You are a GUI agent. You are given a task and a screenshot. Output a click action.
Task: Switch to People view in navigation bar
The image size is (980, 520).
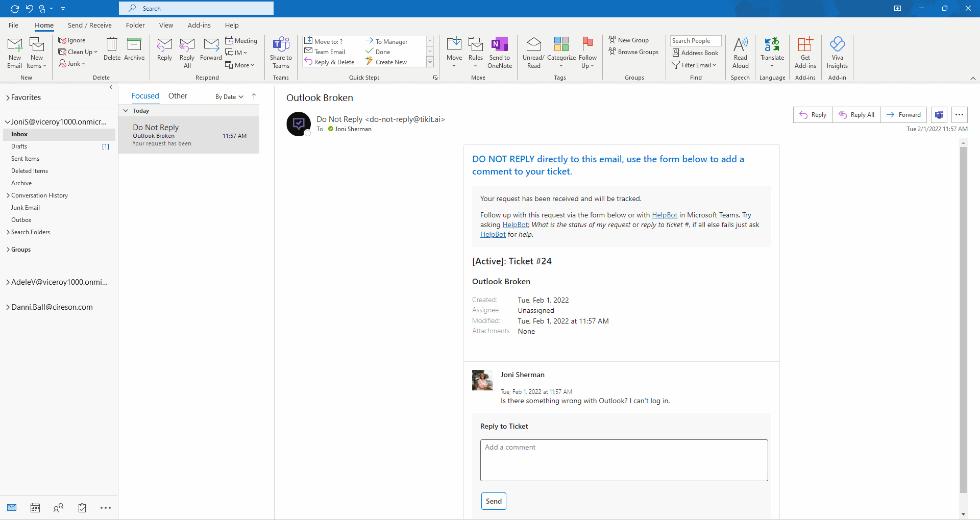click(59, 508)
